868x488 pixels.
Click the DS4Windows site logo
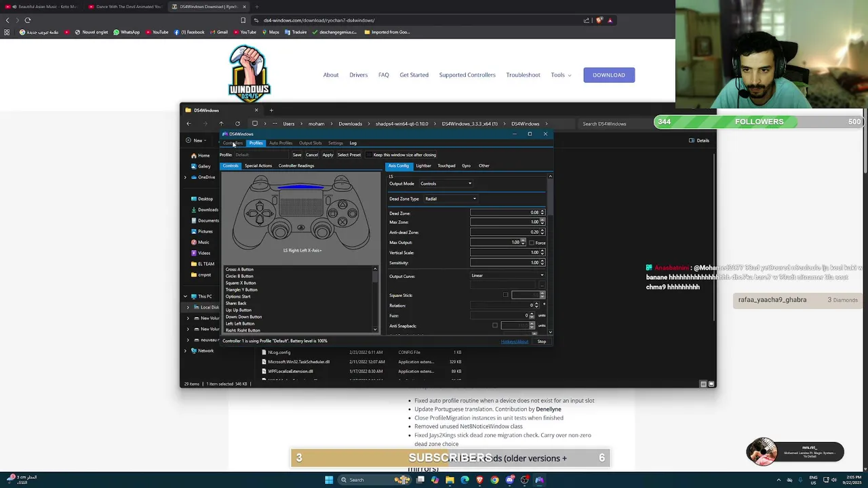250,74
